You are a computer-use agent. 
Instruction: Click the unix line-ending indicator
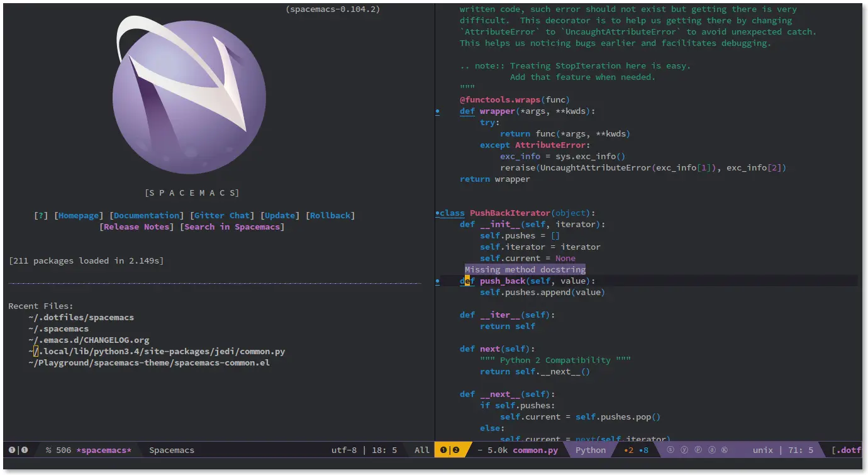pyautogui.click(x=763, y=450)
